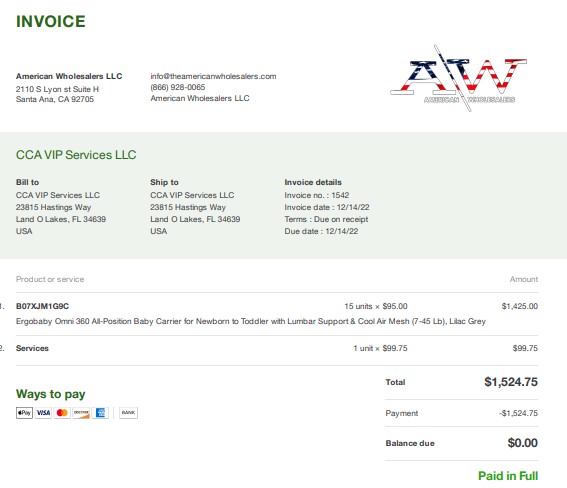Viewport: 567px width, 488px height.
Task: Select the $1,524.75 total amount
Action: pos(511,382)
